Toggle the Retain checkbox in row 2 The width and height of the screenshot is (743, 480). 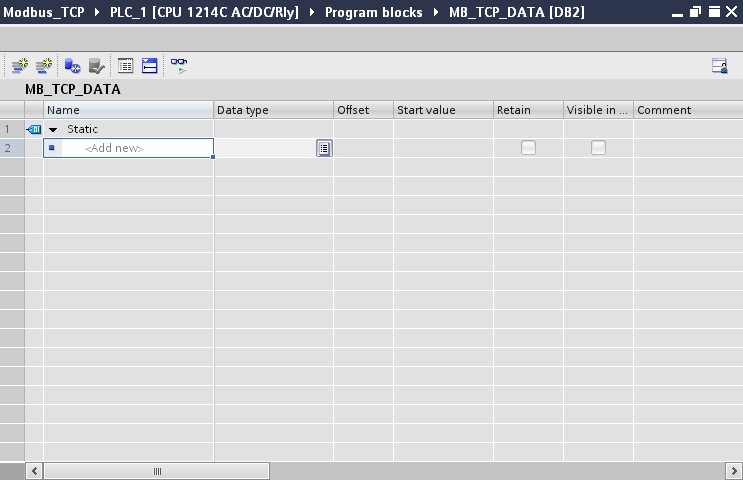pos(528,148)
